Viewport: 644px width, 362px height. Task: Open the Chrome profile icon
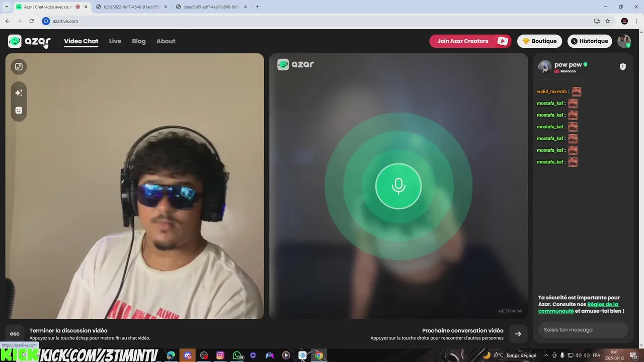tap(624, 21)
